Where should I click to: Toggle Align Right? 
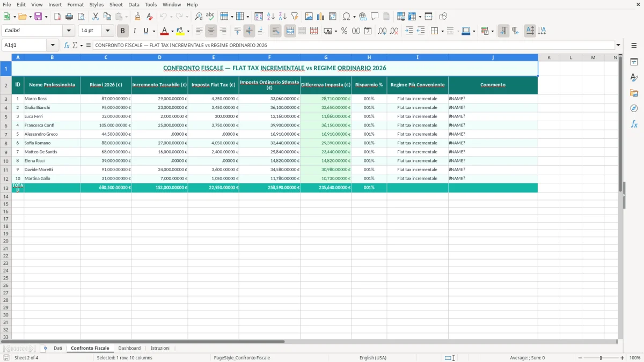click(x=223, y=31)
